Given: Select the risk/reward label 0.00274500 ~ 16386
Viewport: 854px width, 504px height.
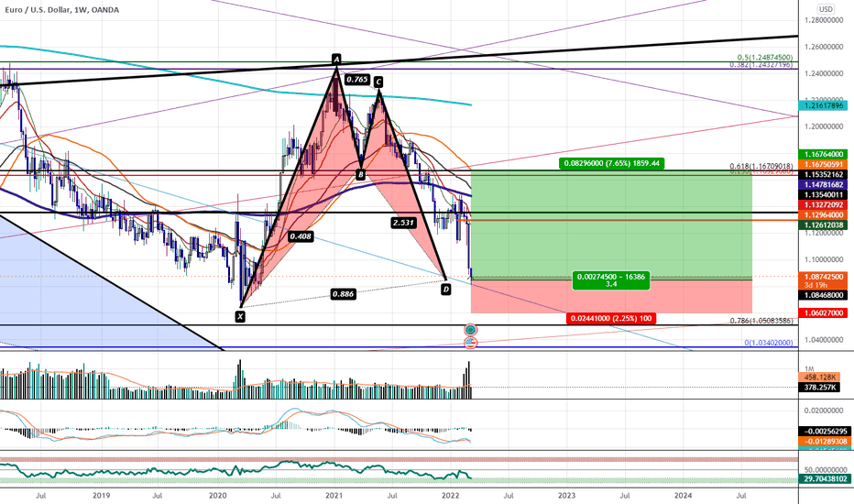Looking at the screenshot, I should point(611,280).
